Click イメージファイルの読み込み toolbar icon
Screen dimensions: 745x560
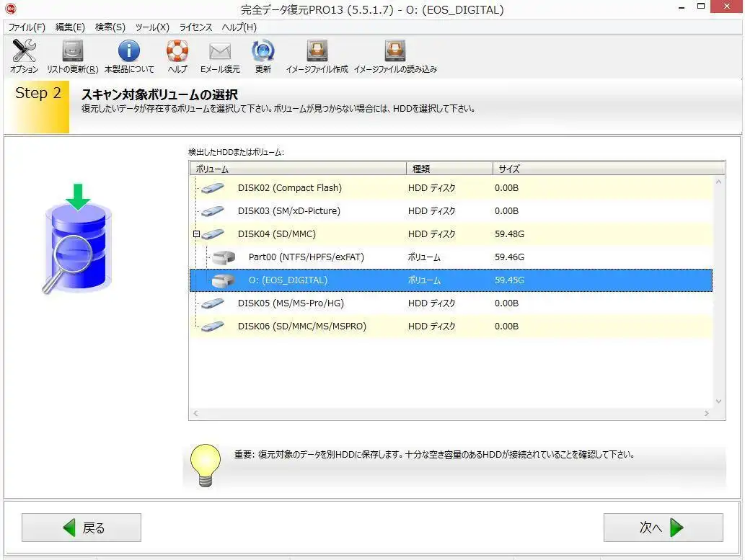394,53
